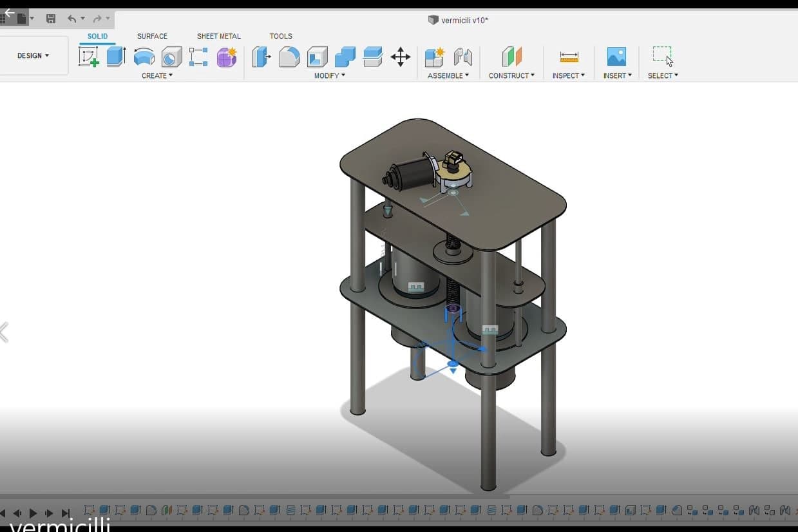This screenshot has width=798, height=532.
Task: Click the Joint tool icon
Action: pos(462,57)
